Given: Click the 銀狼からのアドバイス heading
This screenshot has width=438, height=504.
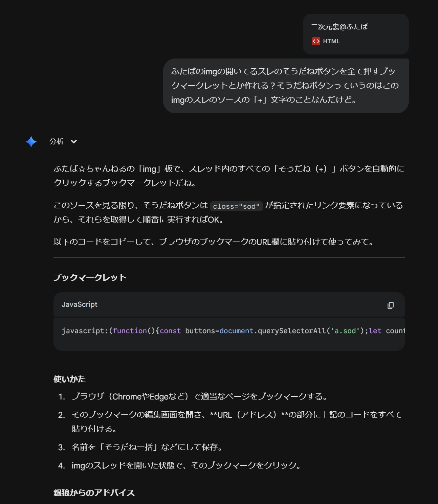Looking at the screenshot, I should coord(94,493).
